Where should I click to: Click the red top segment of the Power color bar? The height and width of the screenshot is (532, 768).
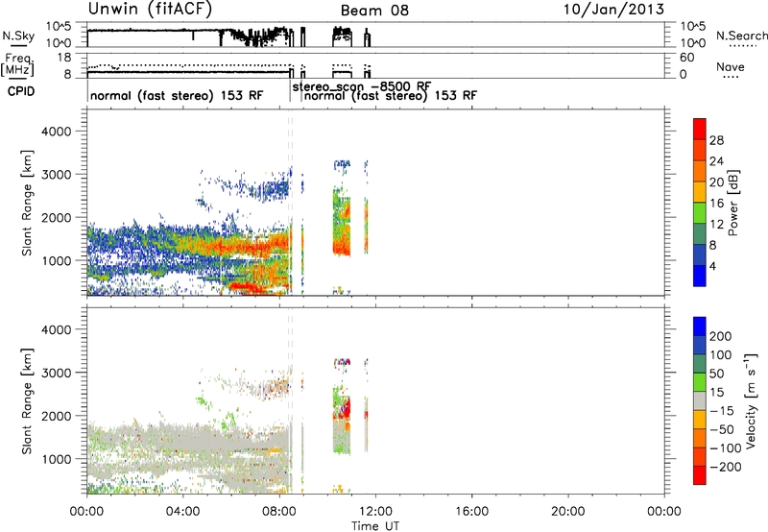pos(700,129)
